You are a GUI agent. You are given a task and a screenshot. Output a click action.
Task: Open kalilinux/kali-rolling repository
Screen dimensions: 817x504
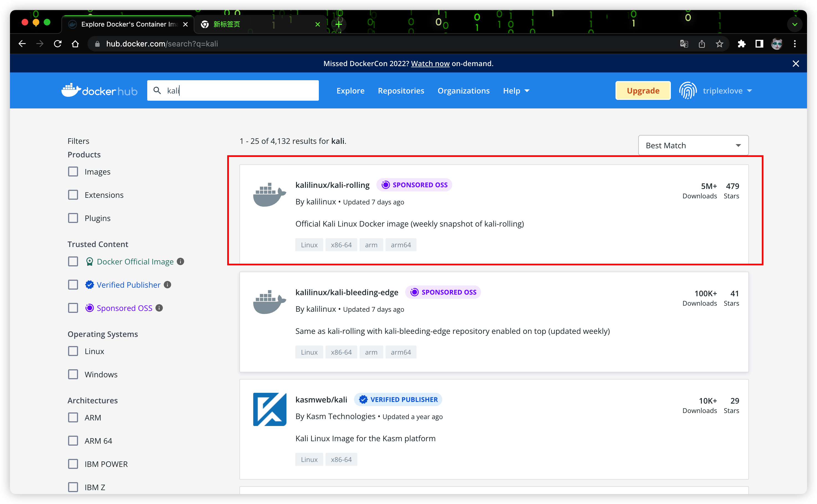pyautogui.click(x=332, y=185)
